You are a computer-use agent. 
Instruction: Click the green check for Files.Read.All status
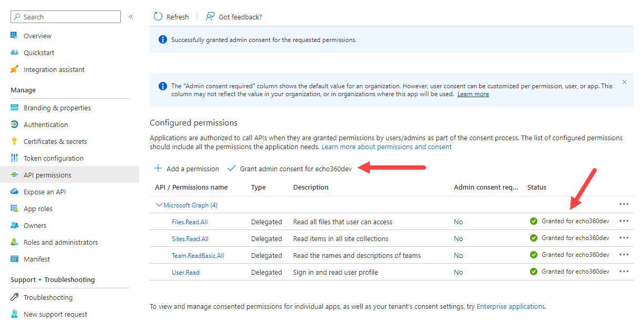tap(534, 221)
